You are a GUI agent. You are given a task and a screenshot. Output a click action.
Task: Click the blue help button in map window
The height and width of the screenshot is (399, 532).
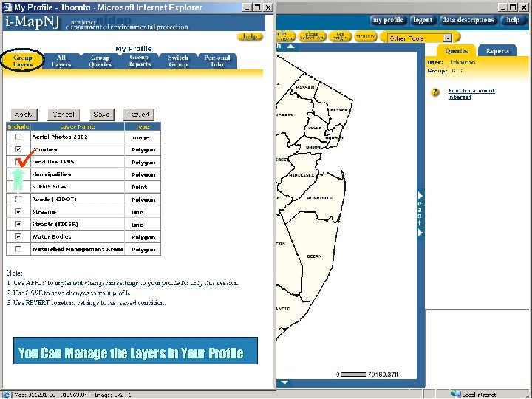[513, 20]
